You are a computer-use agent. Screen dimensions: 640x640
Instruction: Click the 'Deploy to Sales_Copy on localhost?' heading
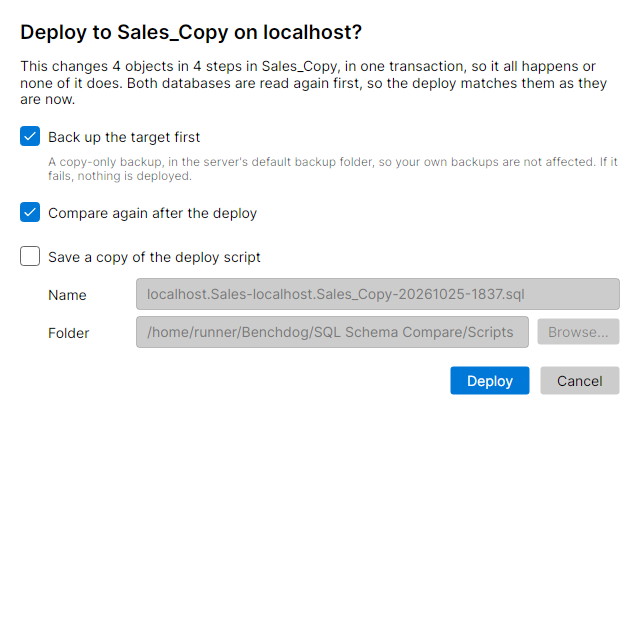pos(191,33)
